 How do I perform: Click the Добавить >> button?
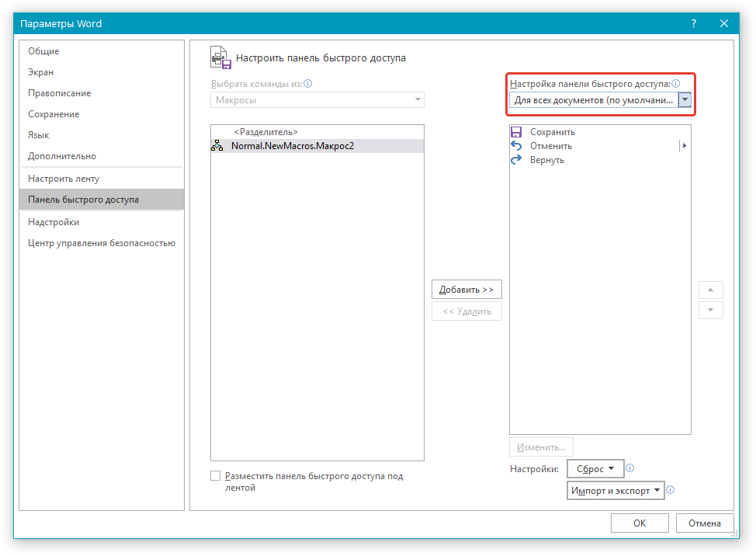tap(466, 290)
